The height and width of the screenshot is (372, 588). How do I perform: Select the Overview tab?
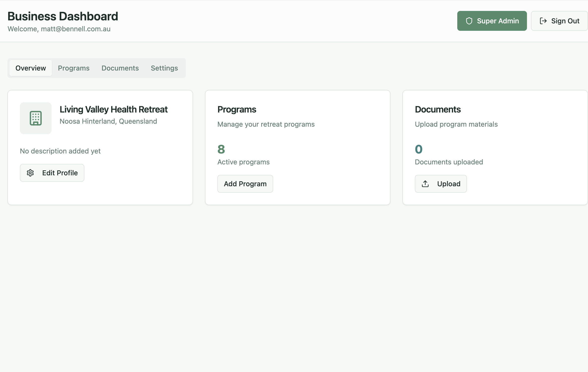coord(31,68)
